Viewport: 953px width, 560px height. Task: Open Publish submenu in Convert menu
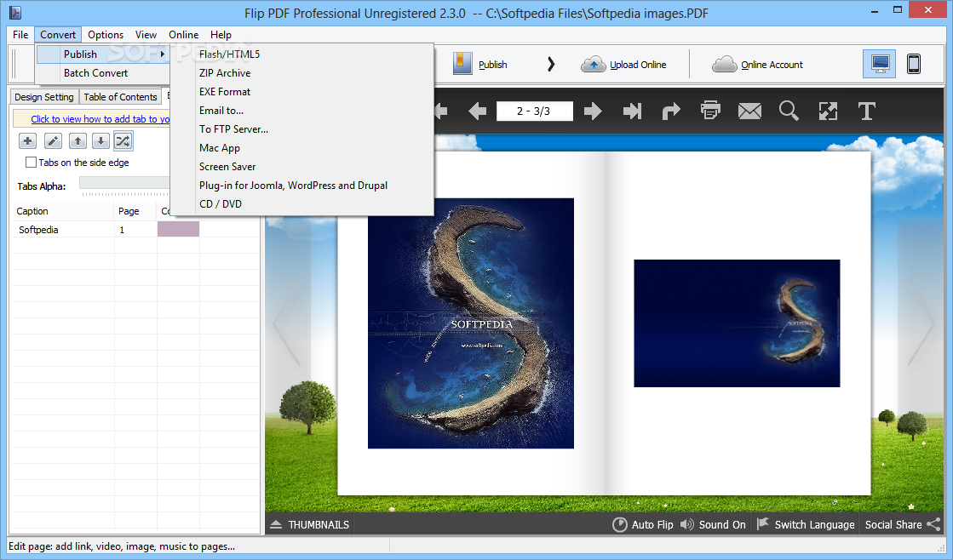click(102, 54)
